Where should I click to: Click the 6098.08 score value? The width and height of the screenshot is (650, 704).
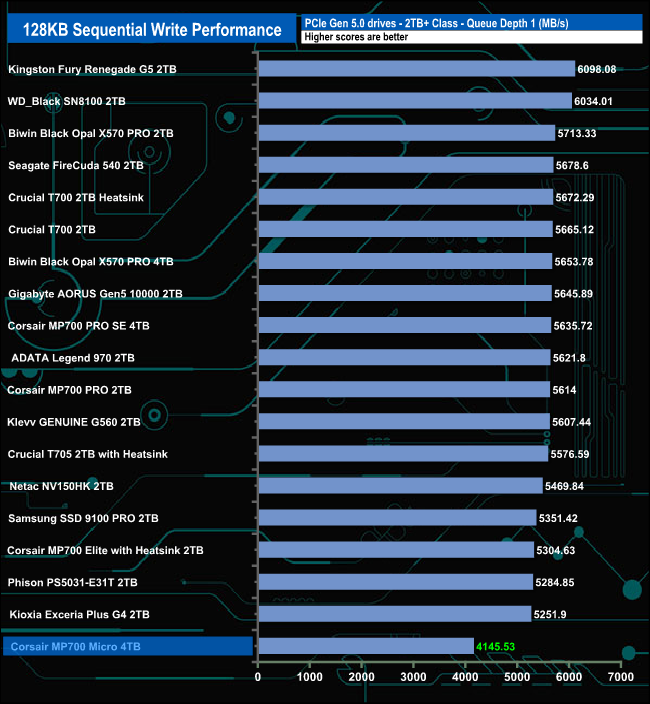[x=597, y=69]
